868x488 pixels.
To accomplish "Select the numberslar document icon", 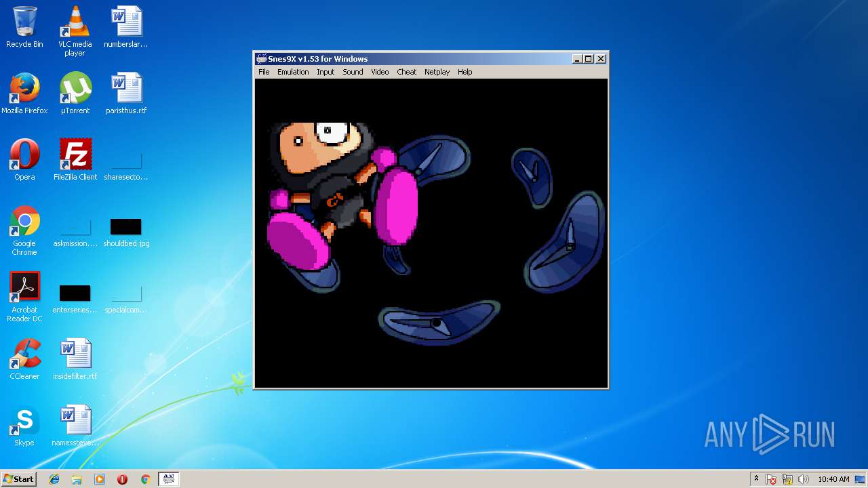I will pos(126,27).
